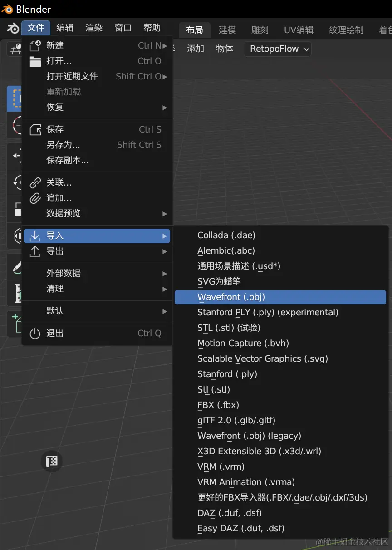Image resolution: width=392 pixels, height=550 pixels.
Task: Expand the 默认 submenu
Action: point(97,311)
